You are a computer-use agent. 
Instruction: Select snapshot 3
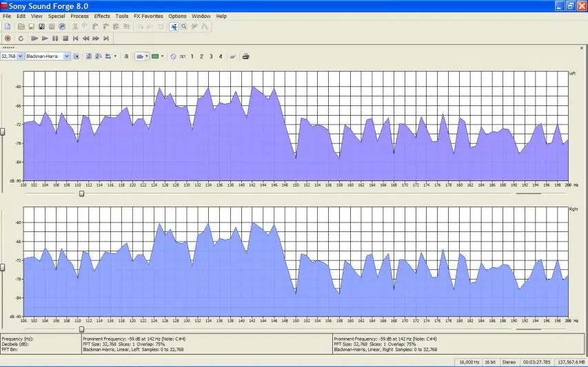tap(211, 56)
